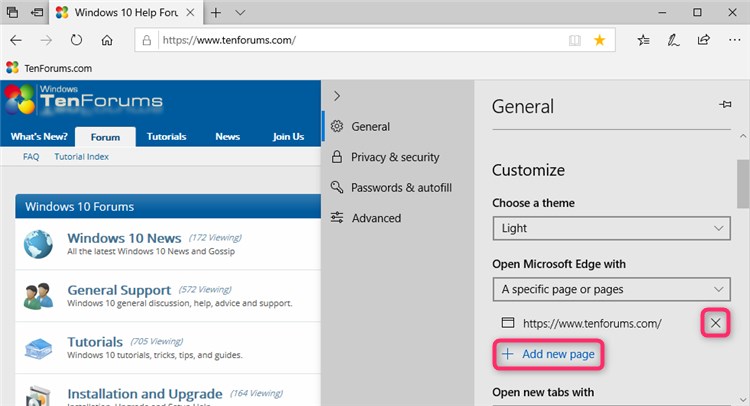Open a new tab with plus button

click(216, 12)
